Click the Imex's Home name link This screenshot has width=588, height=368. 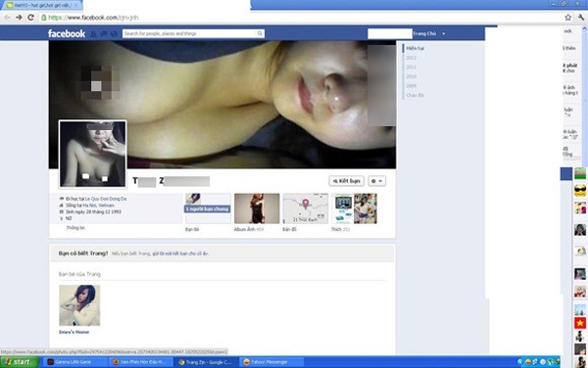(73, 332)
